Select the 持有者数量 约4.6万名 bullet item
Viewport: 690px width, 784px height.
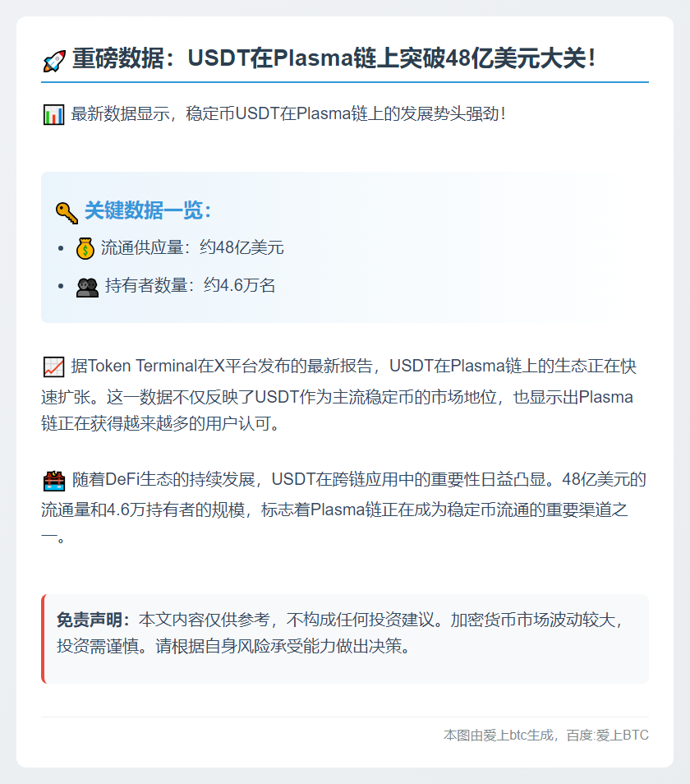[190, 286]
